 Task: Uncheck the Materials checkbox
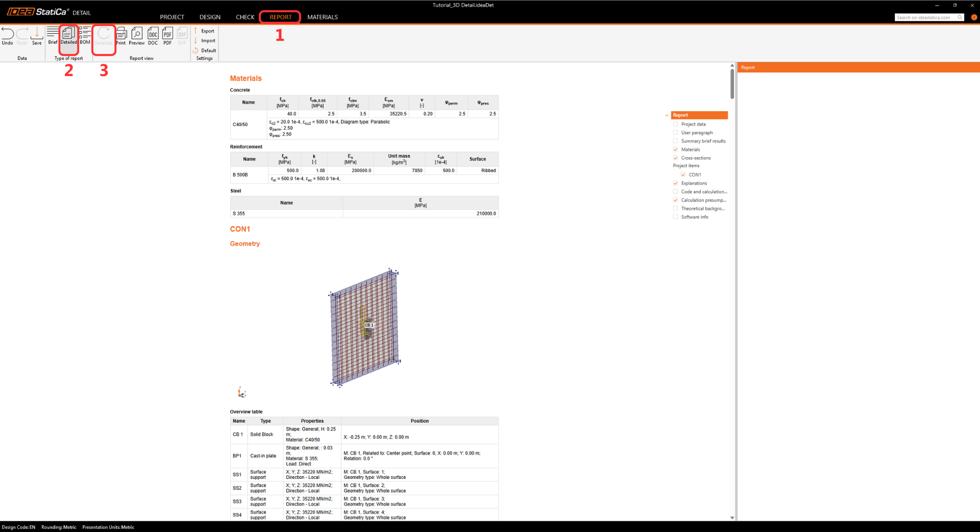676,150
